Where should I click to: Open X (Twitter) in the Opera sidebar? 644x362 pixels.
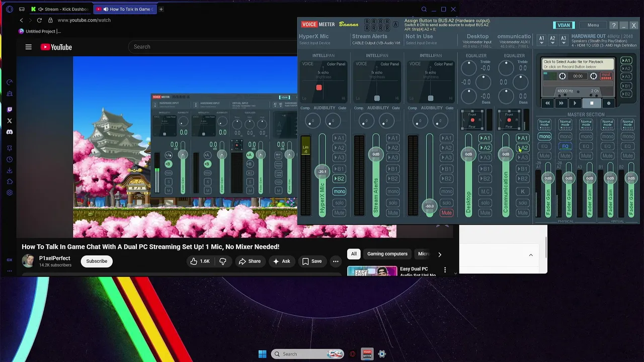10,121
